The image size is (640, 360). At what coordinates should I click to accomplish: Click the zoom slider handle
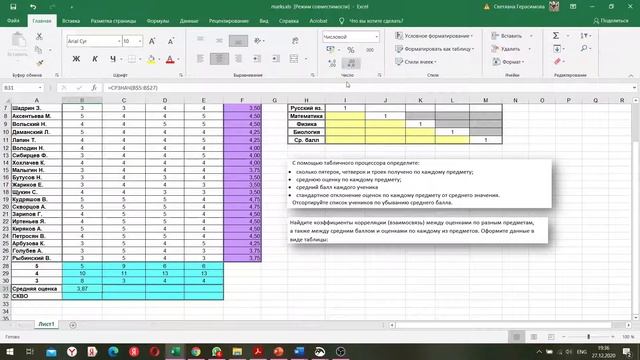click(589, 337)
